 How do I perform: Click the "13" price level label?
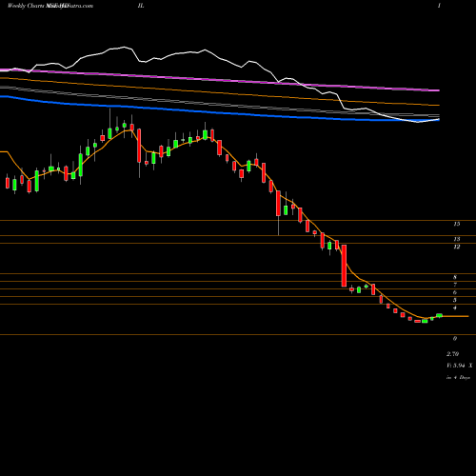click(456, 239)
